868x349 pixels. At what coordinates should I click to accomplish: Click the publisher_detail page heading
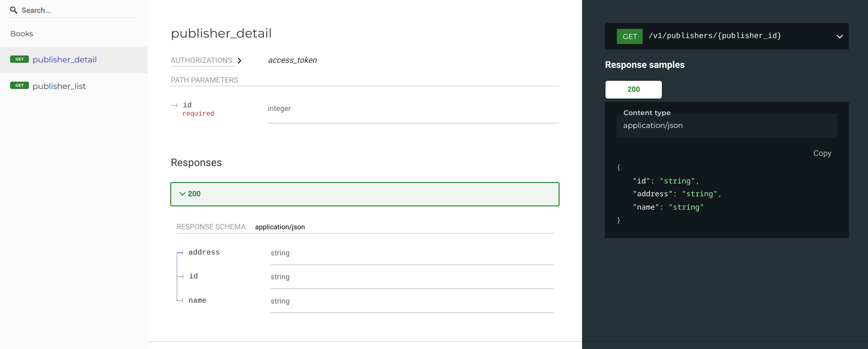(x=221, y=33)
